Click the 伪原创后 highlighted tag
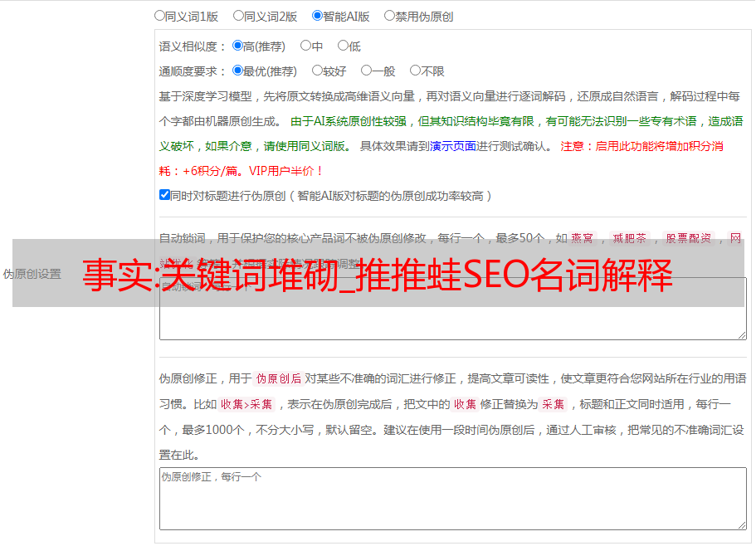 click(279, 378)
